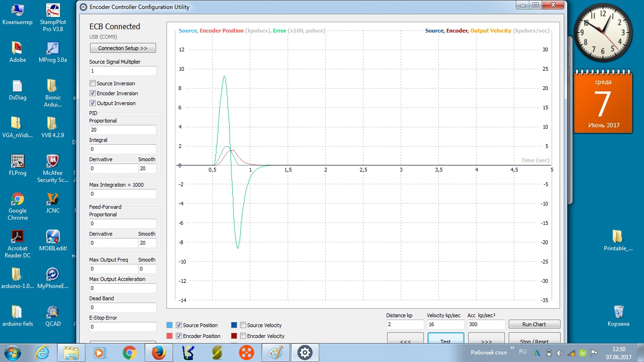This screenshot has height=362, width=644.
Task: Hide the Encoder Position trace
Action: (179, 336)
